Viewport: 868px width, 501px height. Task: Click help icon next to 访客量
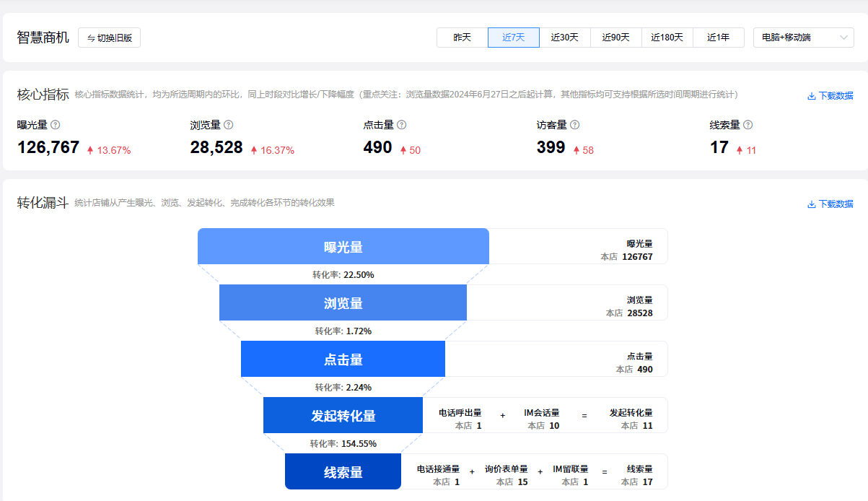pos(575,125)
